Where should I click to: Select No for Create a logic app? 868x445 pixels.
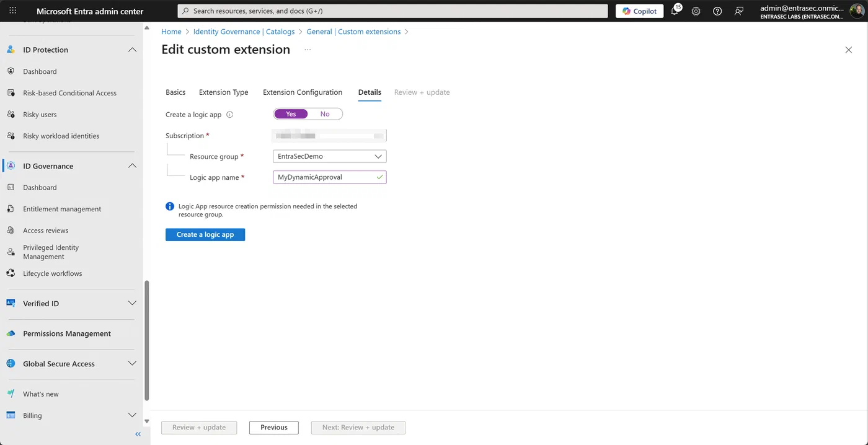tap(325, 114)
